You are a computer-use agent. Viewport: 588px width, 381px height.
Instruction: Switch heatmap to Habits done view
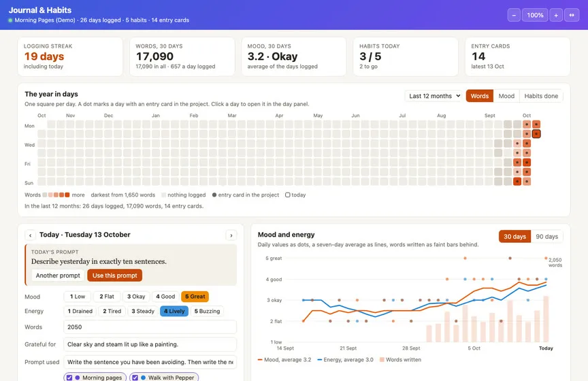541,96
